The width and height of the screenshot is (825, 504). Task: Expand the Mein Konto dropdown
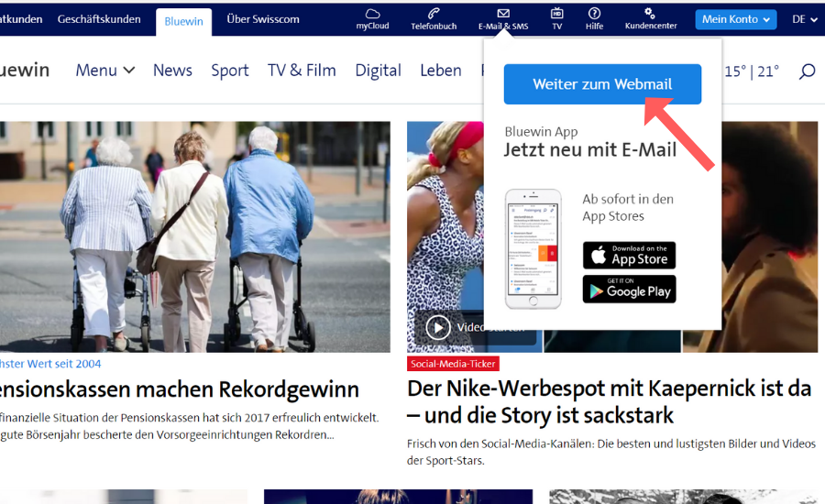coord(736,19)
